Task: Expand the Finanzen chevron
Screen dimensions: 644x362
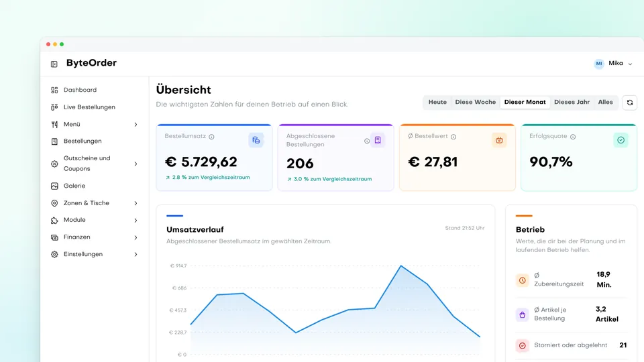Action: (136, 237)
